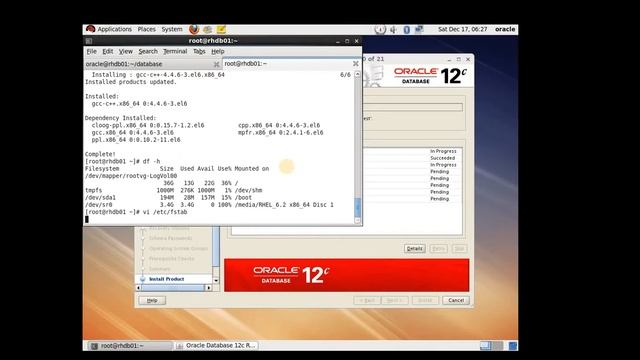The width and height of the screenshot is (640, 360).
Task: Click the first 'In Progress' status row
Action: coord(443,151)
